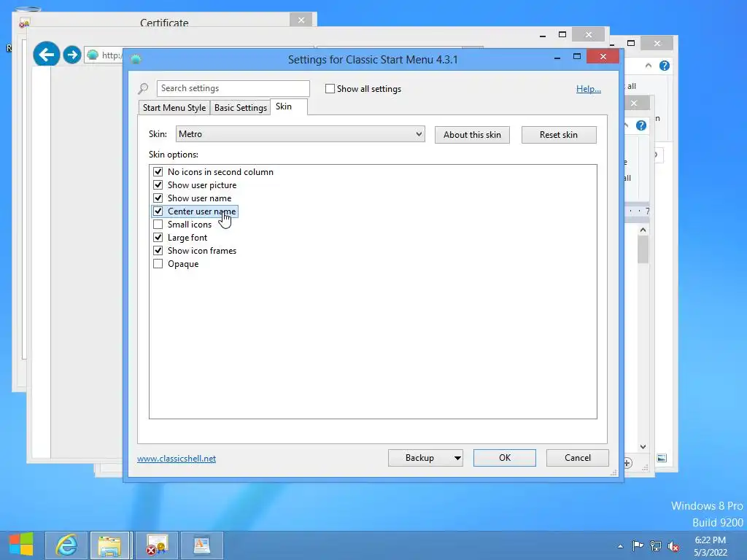The width and height of the screenshot is (747, 560).
Task: Toggle the Large font checkbox
Action: [x=158, y=237]
